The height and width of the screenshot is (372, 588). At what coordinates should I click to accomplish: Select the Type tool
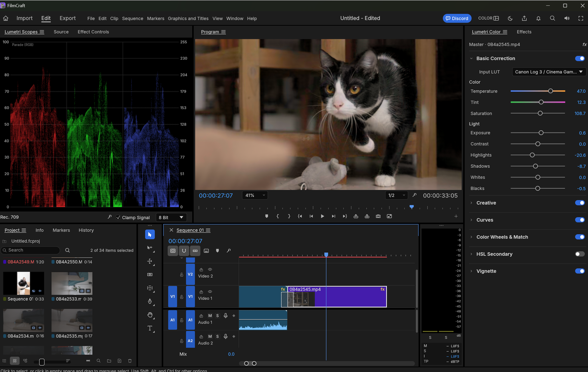pyautogui.click(x=150, y=328)
